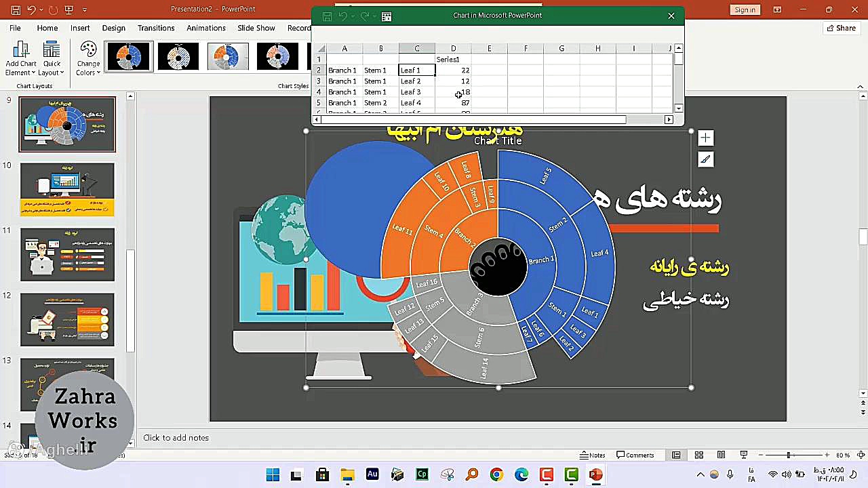Click Chart Styles brush button
Viewport: 868px width, 488px height.
[x=705, y=160]
